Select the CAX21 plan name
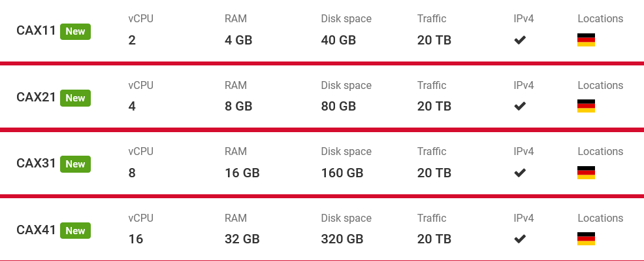This screenshot has width=644, height=261. click(36, 97)
